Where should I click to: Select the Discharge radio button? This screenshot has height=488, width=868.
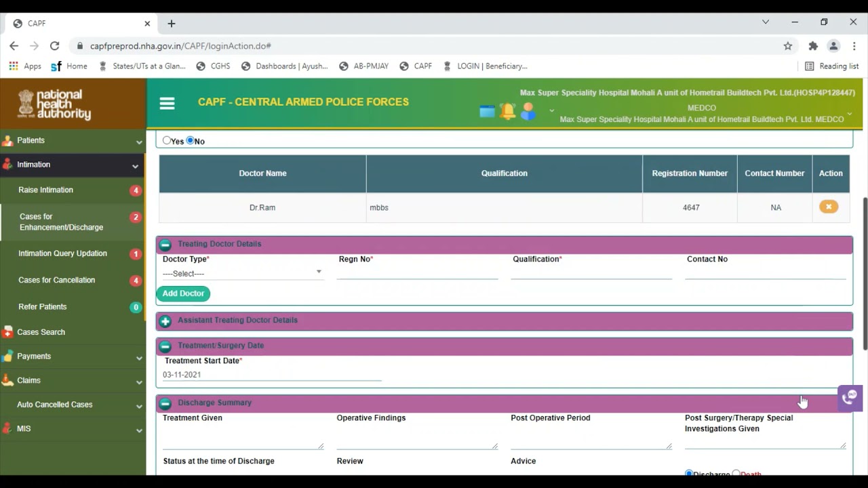point(689,473)
